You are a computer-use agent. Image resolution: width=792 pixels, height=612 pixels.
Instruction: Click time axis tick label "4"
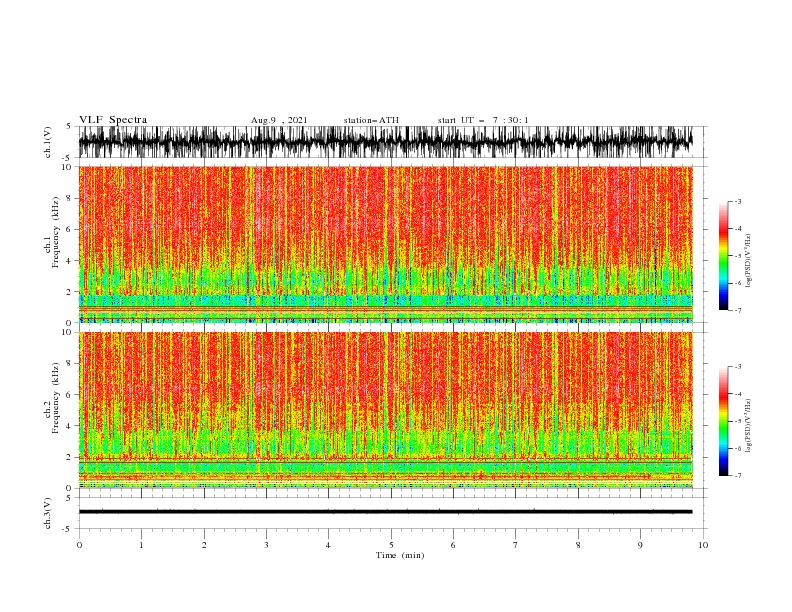tap(328, 545)
